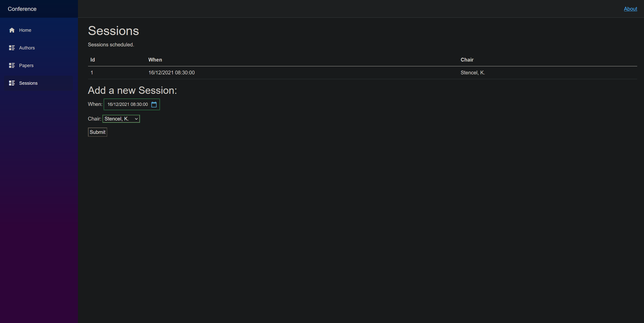Image resolution: width=644 pixels, height=323 pixels.
Task: Click the Papers sidebar icon
Action: pos(12,66)
